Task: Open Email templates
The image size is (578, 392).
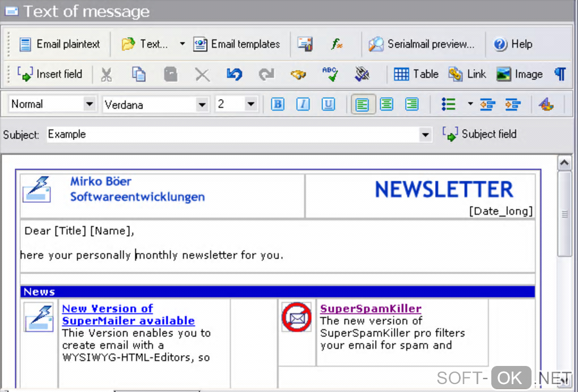Action: 237,44
